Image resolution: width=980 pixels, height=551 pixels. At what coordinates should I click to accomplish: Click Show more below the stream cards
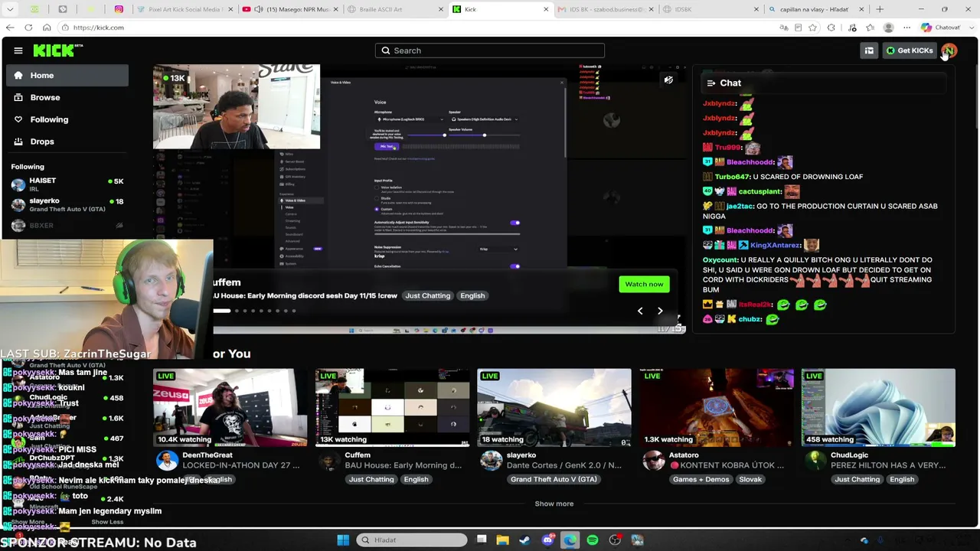coord(554,504)
